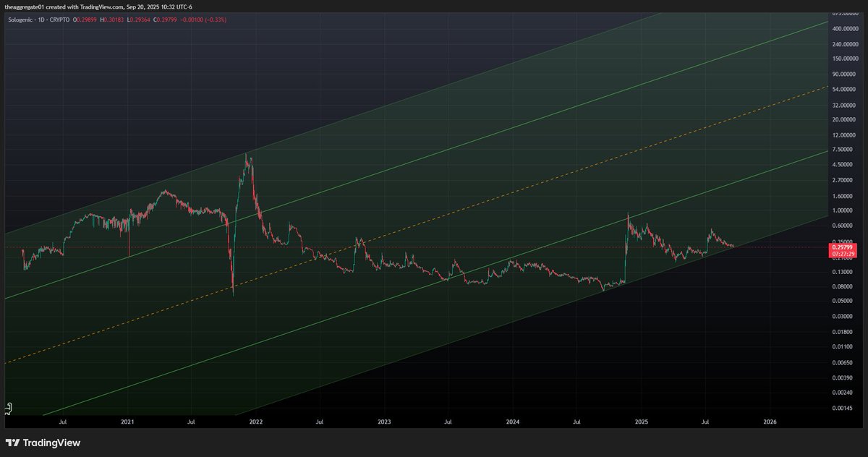Click the 4.50000 price axis label
868x457 pixels.
[x=844, y=164]
